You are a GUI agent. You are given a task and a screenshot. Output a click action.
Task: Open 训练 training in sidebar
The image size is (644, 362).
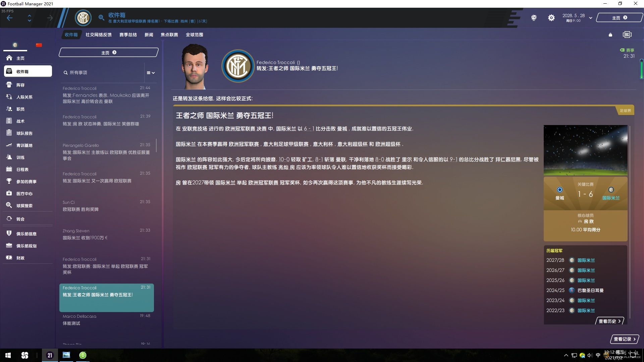tap(28, 157)
